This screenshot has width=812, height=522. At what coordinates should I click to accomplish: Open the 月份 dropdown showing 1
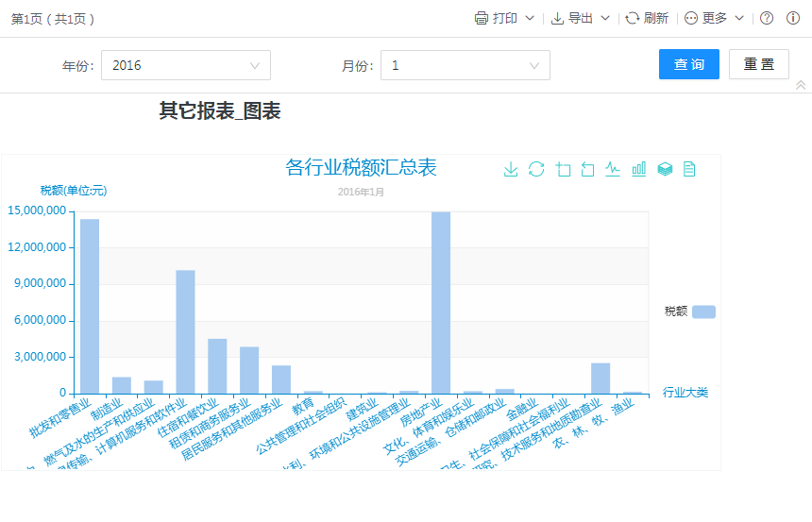[x=465, y=65]
